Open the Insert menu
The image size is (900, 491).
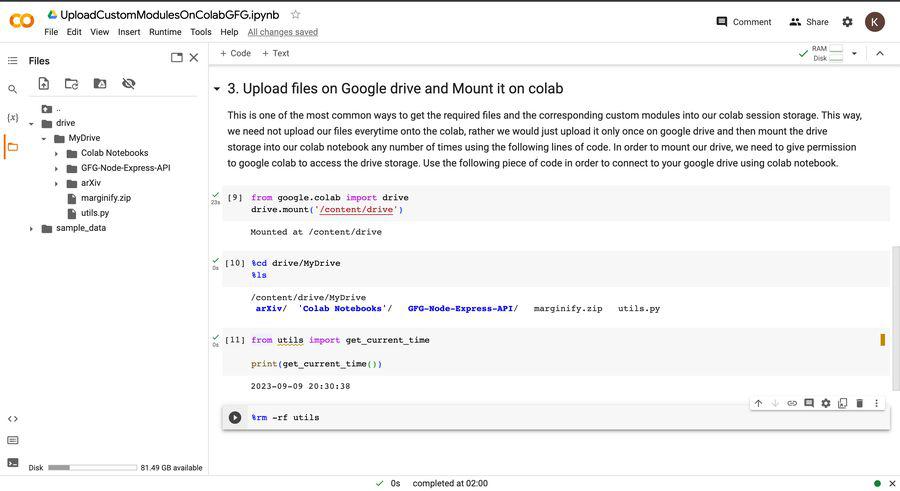tap(129, 32)
